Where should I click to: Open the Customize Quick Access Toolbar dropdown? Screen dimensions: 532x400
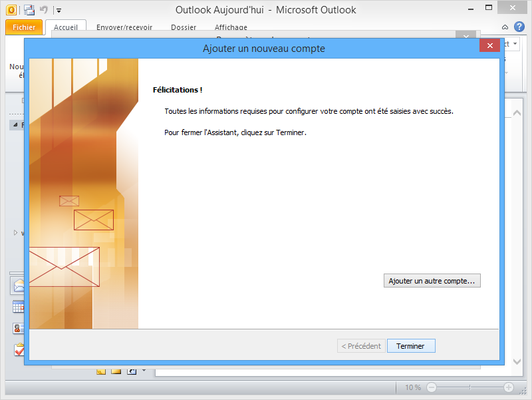tap(59, 10)
